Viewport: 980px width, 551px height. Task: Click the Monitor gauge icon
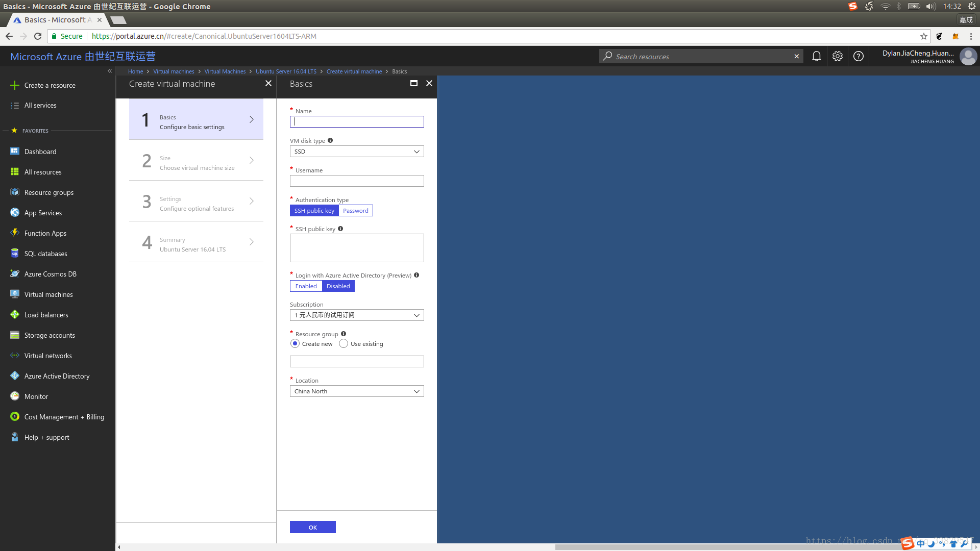pyautogui.click(x=15, y=396)
